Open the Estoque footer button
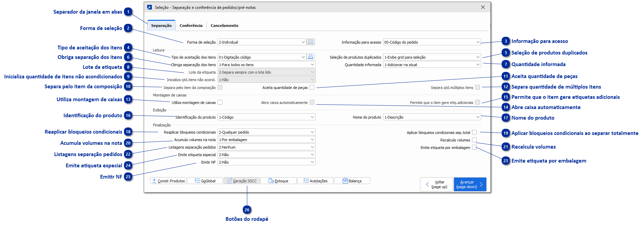 (279, 181)
